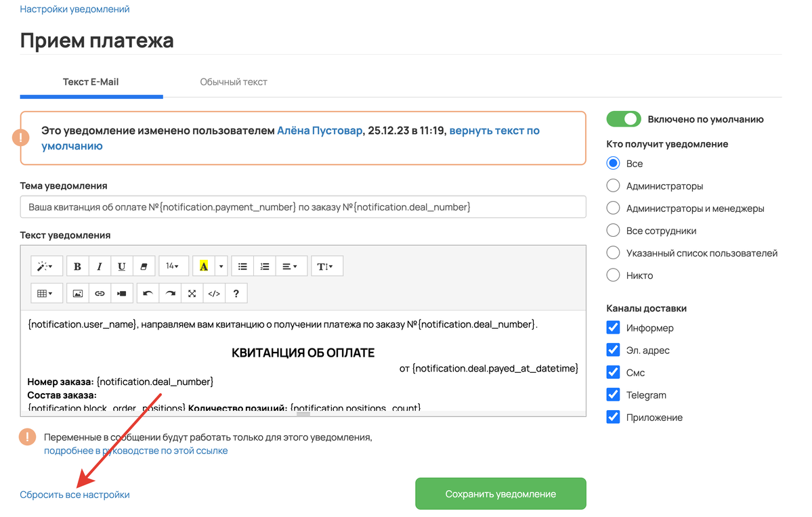Select the Администраторы radio button

click(x=613, y=185)
